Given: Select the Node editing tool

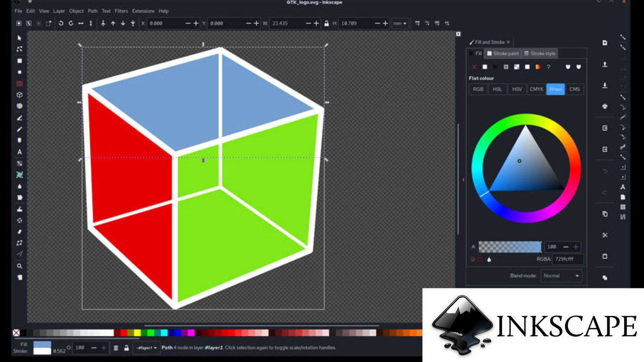Looking at the screenshot, I should [19, 48].
